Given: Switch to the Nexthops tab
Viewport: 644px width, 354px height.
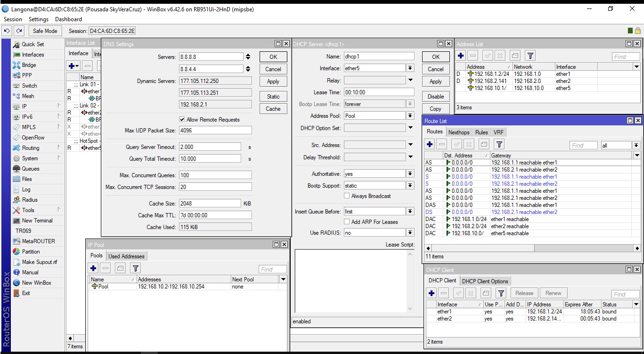Looking at the screenshot, I should pos(458,132).
